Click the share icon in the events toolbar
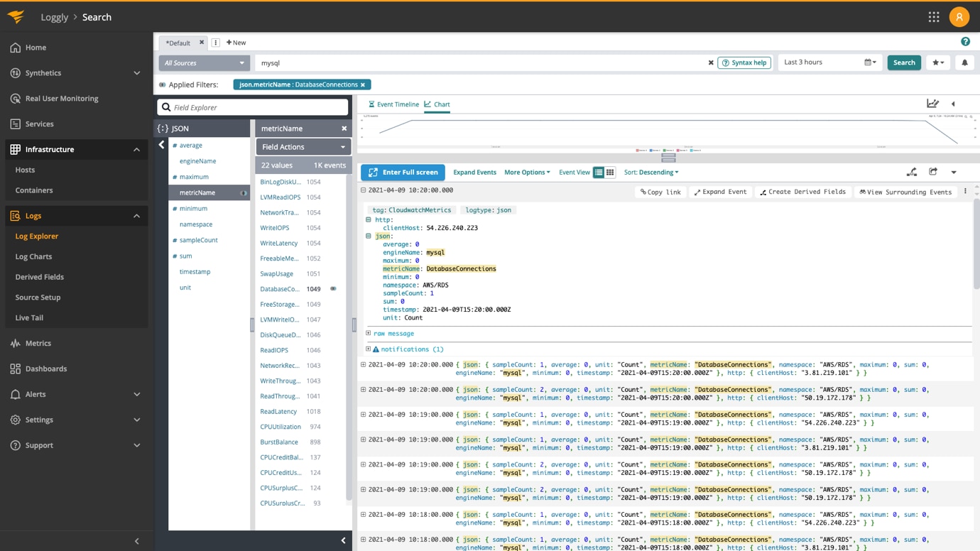This screenshot has height=551, width=980. (933, 172)
